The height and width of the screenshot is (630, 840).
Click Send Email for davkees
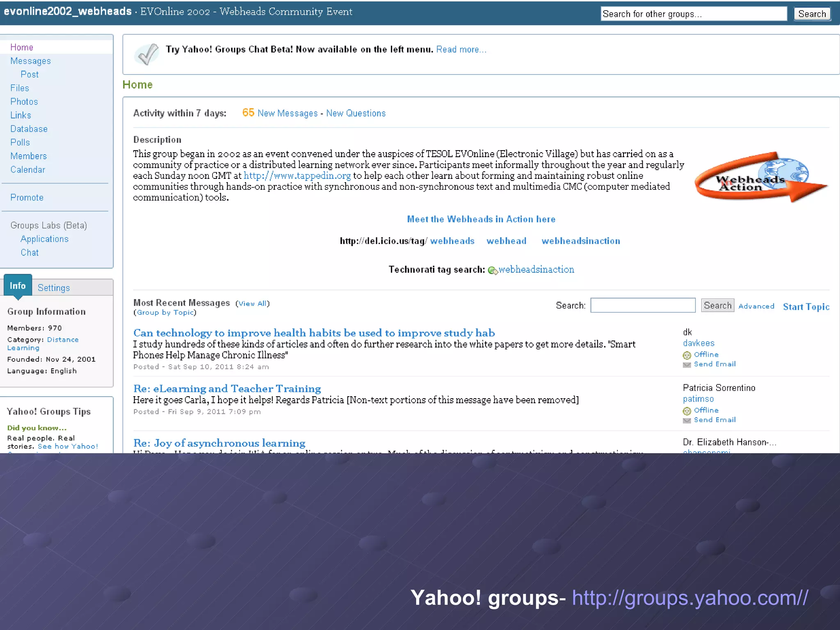(x=714, y=364)
